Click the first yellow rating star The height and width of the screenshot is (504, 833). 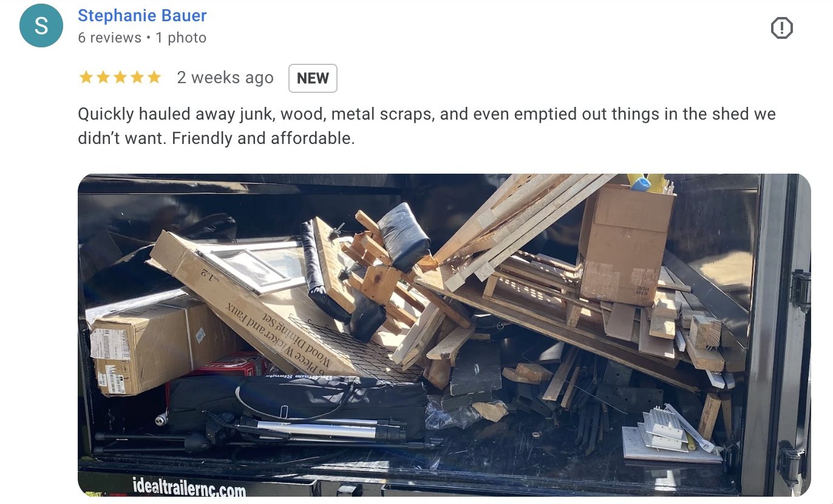point(86,77)
